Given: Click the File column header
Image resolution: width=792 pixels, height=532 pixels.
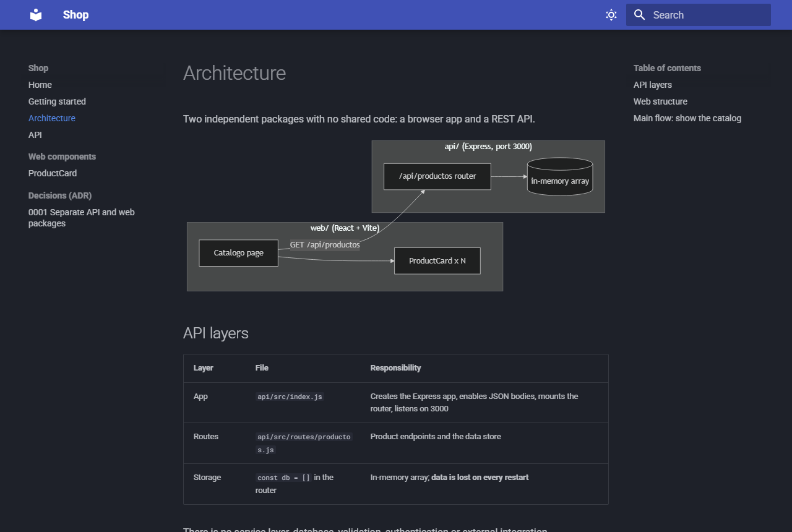Looking at the screenshot, I should tap(262, 368).
